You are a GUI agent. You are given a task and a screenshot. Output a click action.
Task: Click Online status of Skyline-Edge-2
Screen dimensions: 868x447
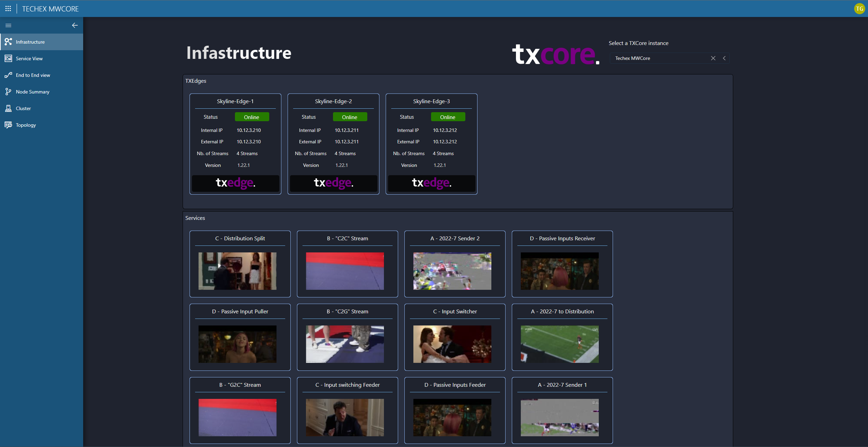tap(350, 117)
